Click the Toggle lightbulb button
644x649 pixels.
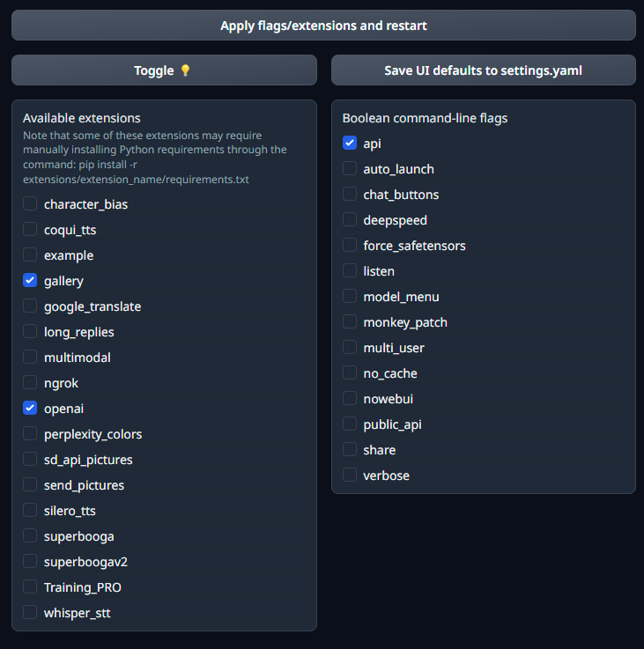[164, 70]
